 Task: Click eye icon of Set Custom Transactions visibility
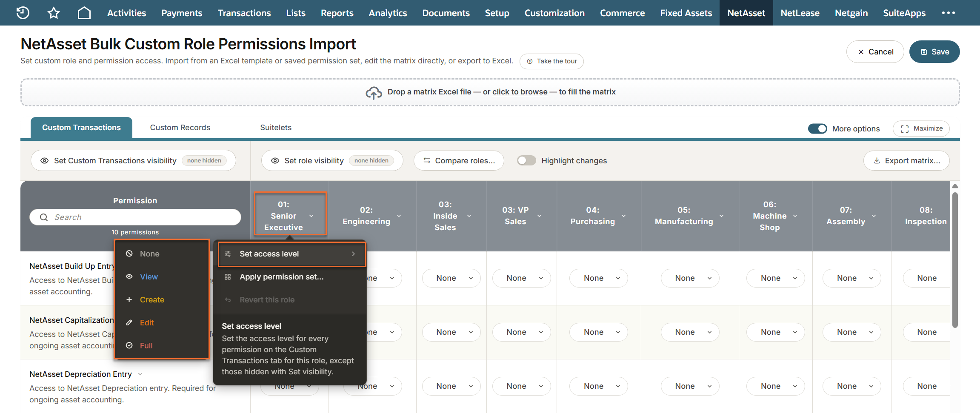(x=44, y=161)
